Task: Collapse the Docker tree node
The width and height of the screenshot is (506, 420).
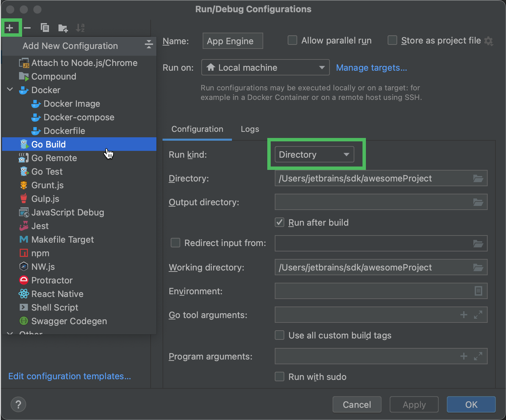Action: pyautogui.click(x=10, y=90)
